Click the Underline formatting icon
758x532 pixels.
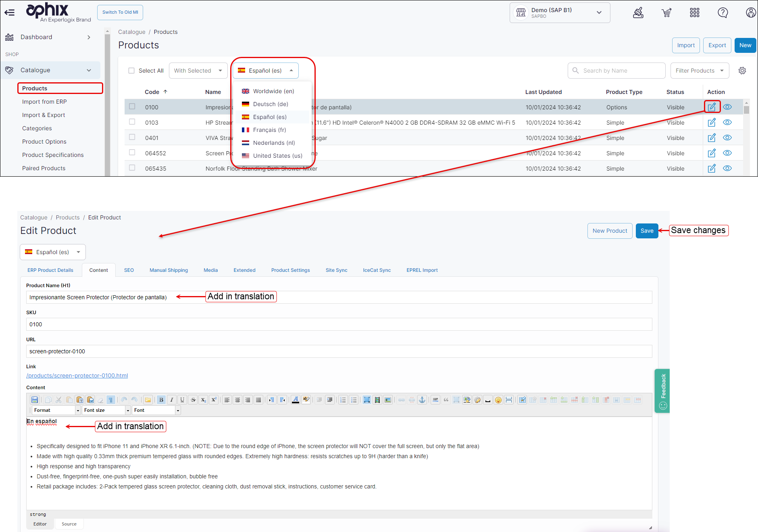(x=182, y=400)
